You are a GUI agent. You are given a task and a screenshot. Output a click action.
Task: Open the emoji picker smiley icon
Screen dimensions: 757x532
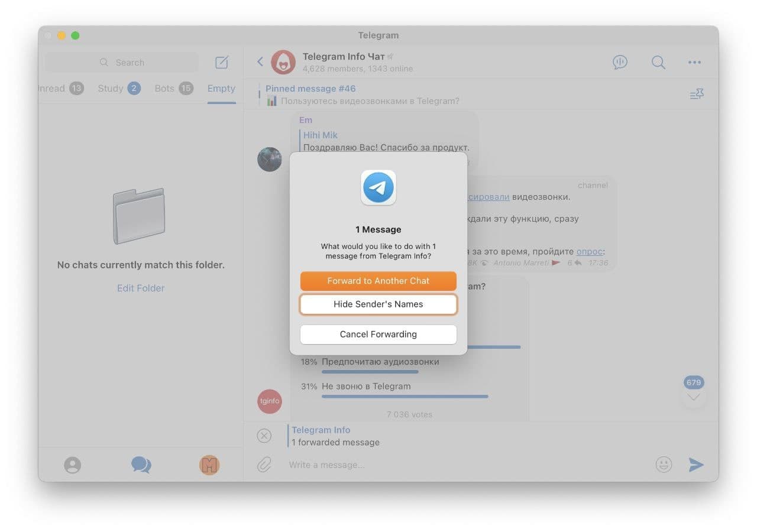pos(664,465)
